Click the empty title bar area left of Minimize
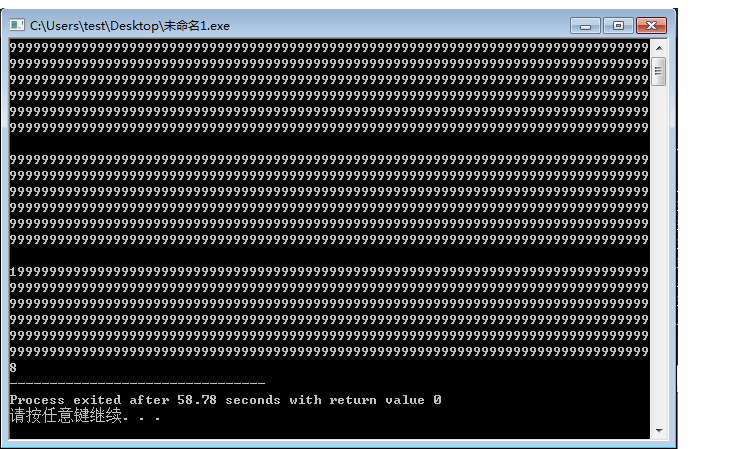Screen dimensions: 752x449 400,25
